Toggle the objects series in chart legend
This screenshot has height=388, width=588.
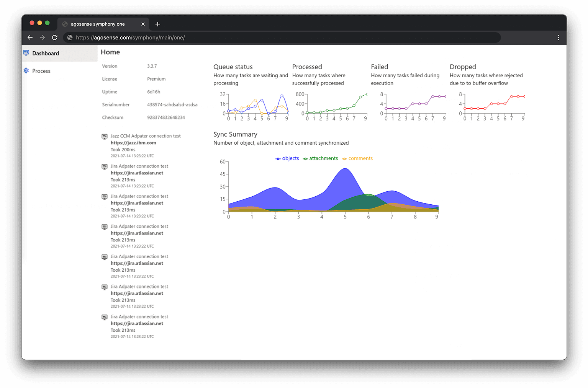coord(287,158)
